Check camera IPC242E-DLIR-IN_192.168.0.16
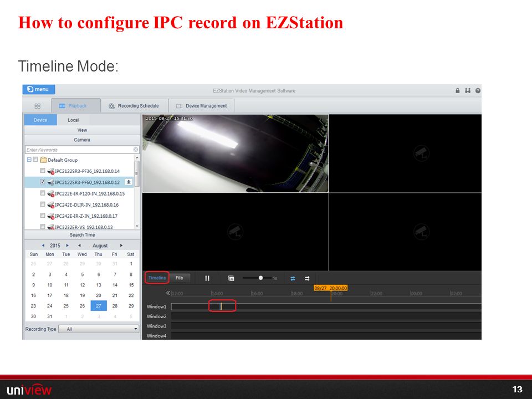This screenshot has width=532, height=399. coord(43,204)
